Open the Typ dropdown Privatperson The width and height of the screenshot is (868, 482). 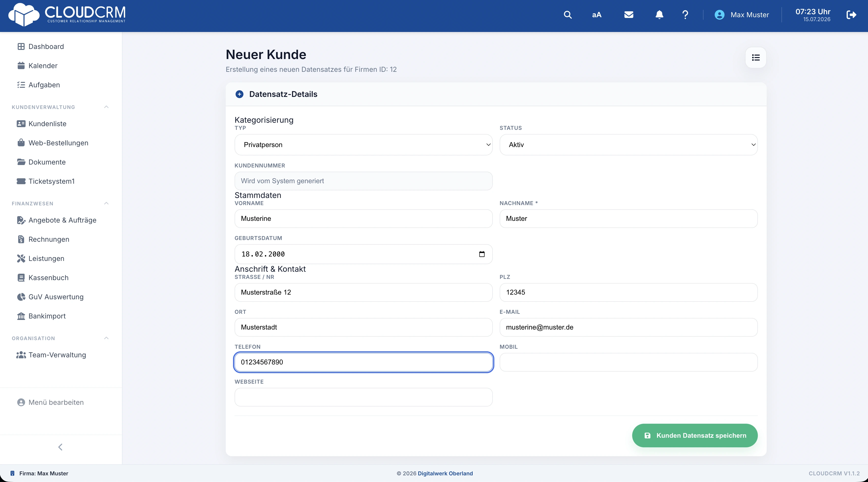[363, 145]
